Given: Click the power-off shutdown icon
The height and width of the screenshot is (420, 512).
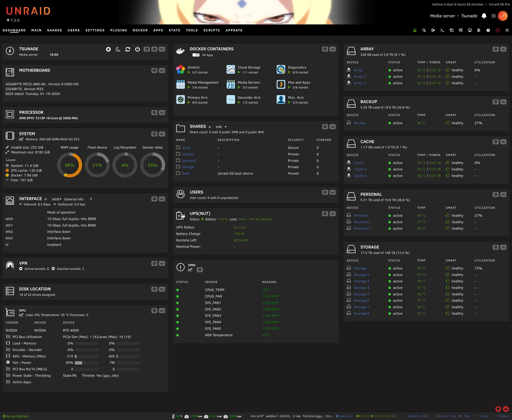Looking at the screenshot, I should pyautogui.click(x=137, y=49).
